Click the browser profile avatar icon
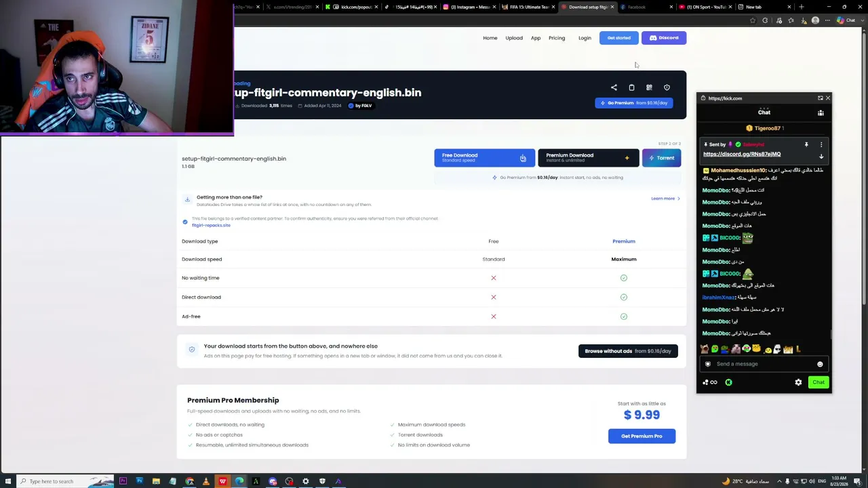Image resolution: width=868 pixels, height=488 pixels. point(815,20)
